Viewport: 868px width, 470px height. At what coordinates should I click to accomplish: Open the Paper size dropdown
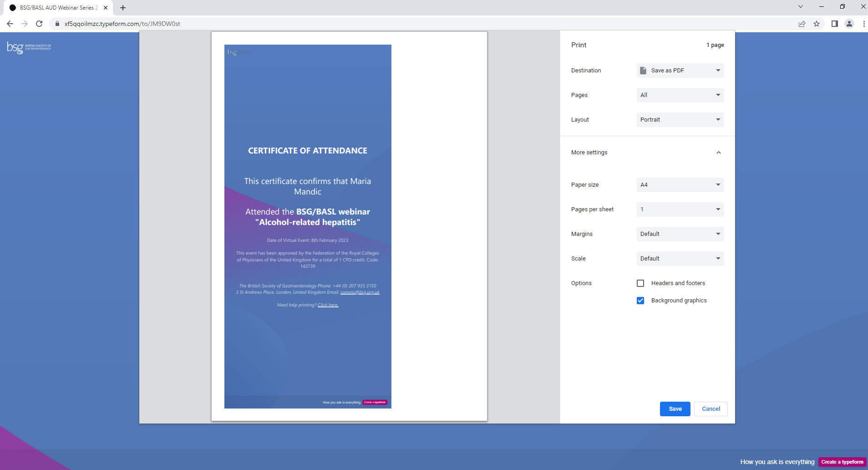(680, 185)
